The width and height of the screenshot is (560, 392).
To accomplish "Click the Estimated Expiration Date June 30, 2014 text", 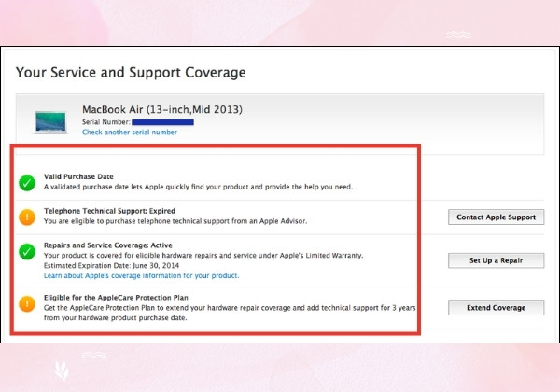I will (x=111, y=265).
